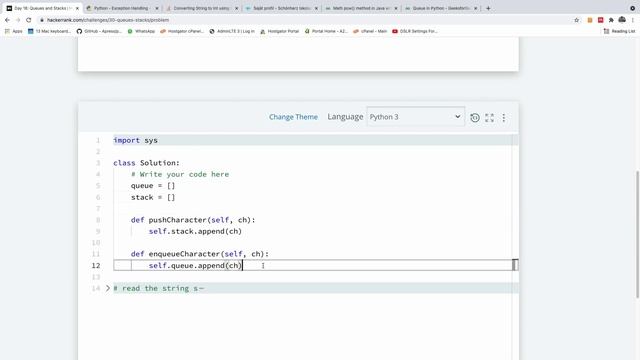Open the Language dropdown showing Python 3
The image size is (640, 360).
pyautogui.click(x=416, y=117)
